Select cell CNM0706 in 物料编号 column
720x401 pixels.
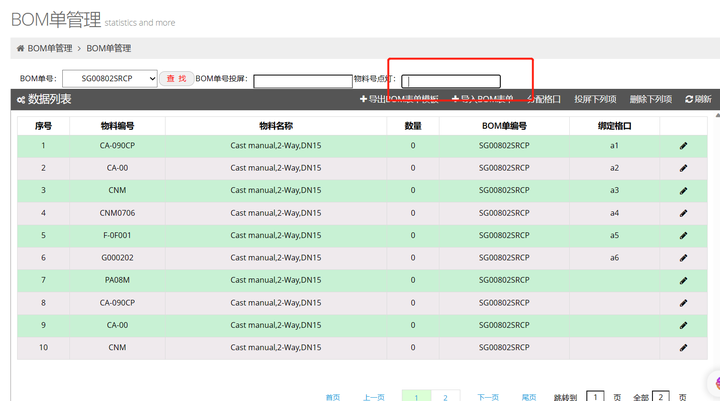click(118, 213)
